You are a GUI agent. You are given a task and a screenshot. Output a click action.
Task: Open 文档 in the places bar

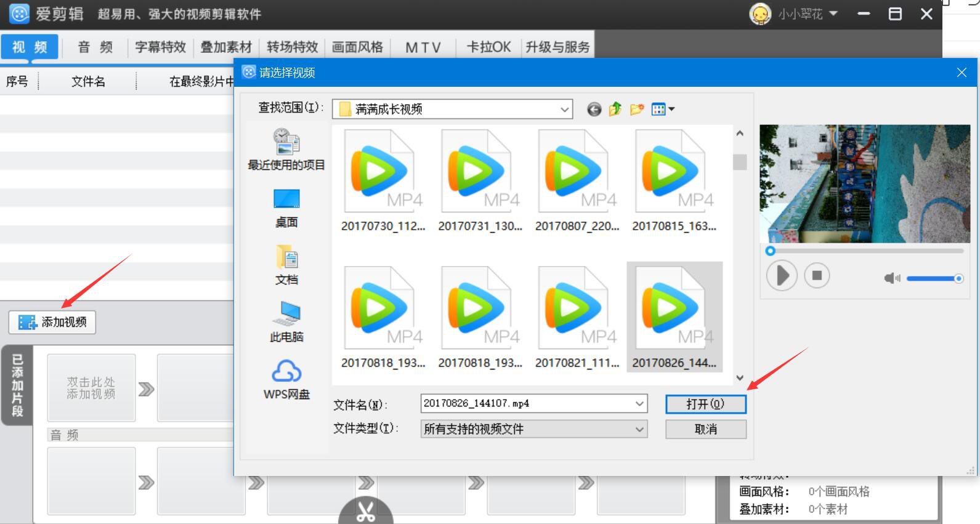pos(286,265)
